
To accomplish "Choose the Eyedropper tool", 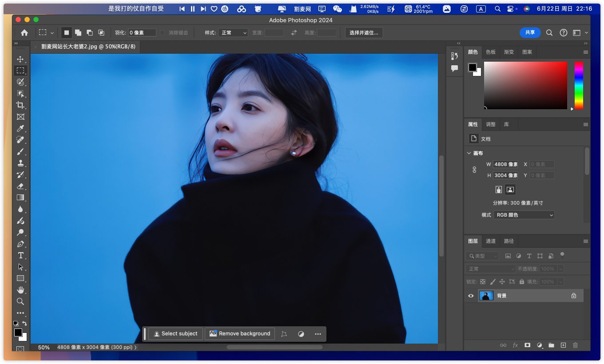I will (x=20, y=129).
